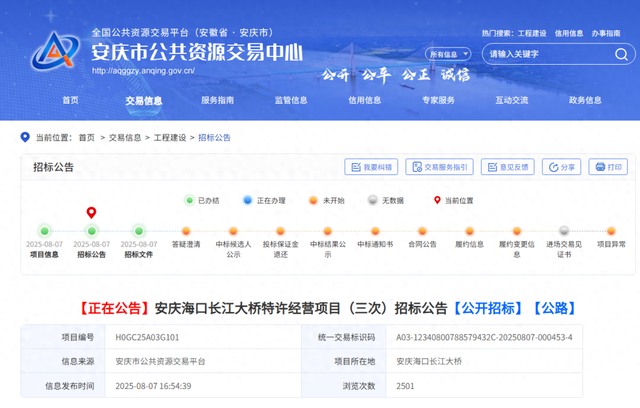Open the 监管信息 navigation item
This screenshot has width=640, height=408.
[x=291, y=100]
